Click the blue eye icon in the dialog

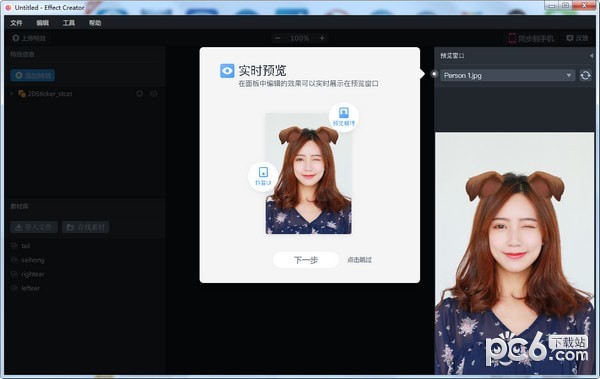[227, 71]
